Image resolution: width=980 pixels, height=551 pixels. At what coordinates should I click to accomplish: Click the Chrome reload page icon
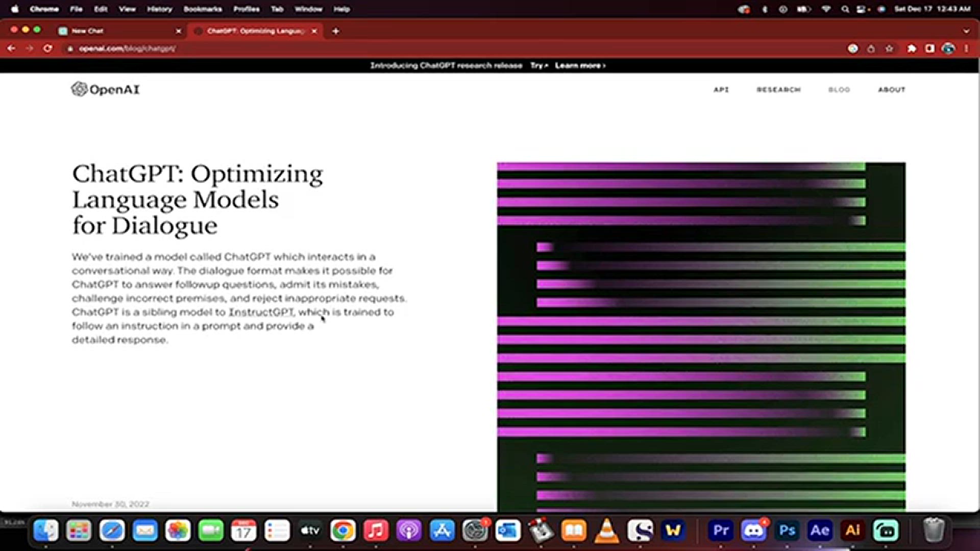(x=47, y=48)
